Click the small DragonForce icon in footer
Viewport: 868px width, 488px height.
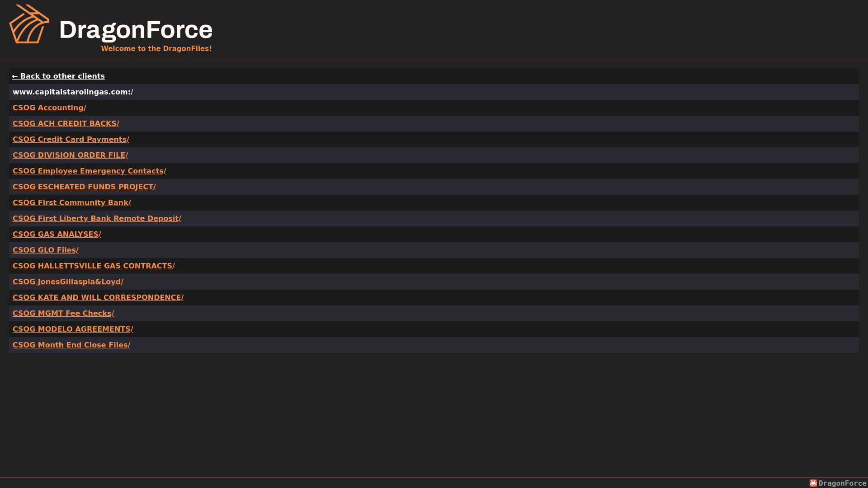(813, 483)
